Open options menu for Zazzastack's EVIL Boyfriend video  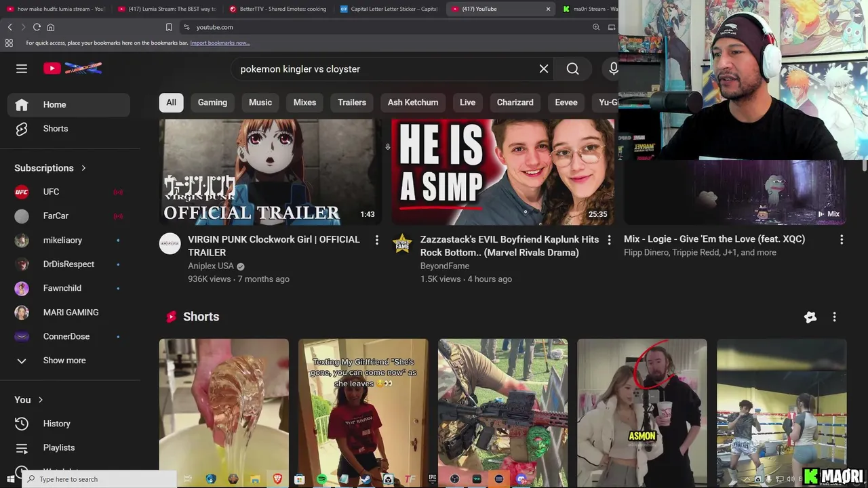click(x=609, y=240)
